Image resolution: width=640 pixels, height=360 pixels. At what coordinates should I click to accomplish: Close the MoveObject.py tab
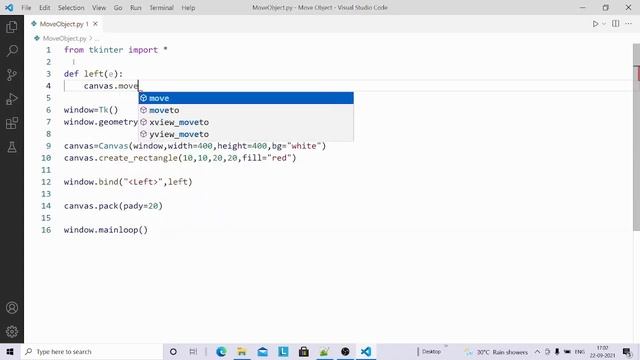[x=96, y=24]
